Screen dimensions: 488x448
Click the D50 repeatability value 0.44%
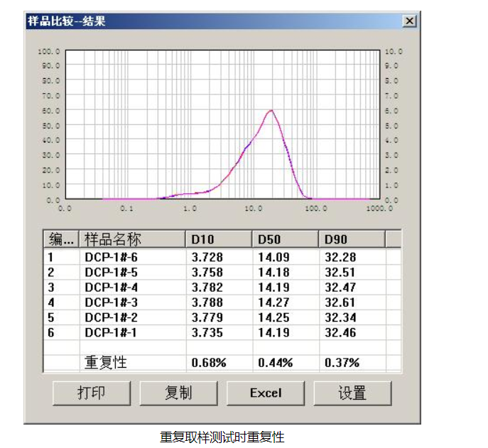(275, 363)
